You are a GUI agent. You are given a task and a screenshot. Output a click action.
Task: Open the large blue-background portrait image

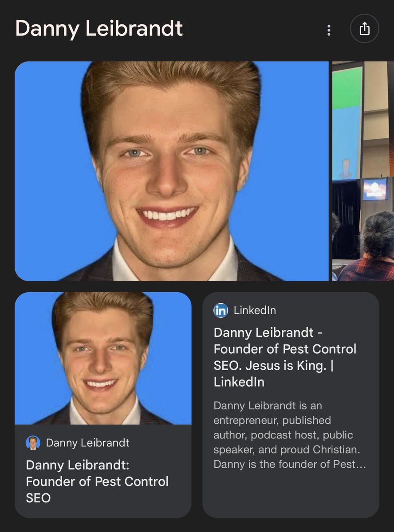point(172,171)
